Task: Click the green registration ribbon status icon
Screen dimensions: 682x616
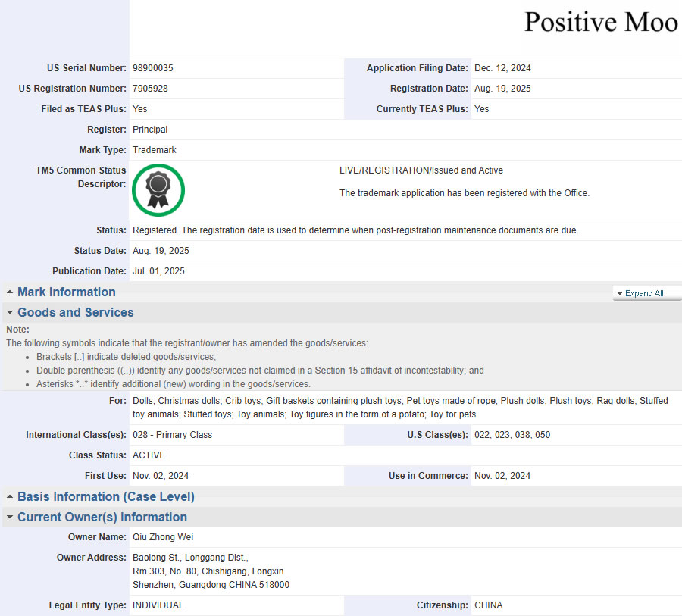Action: (x=158, y=190)
